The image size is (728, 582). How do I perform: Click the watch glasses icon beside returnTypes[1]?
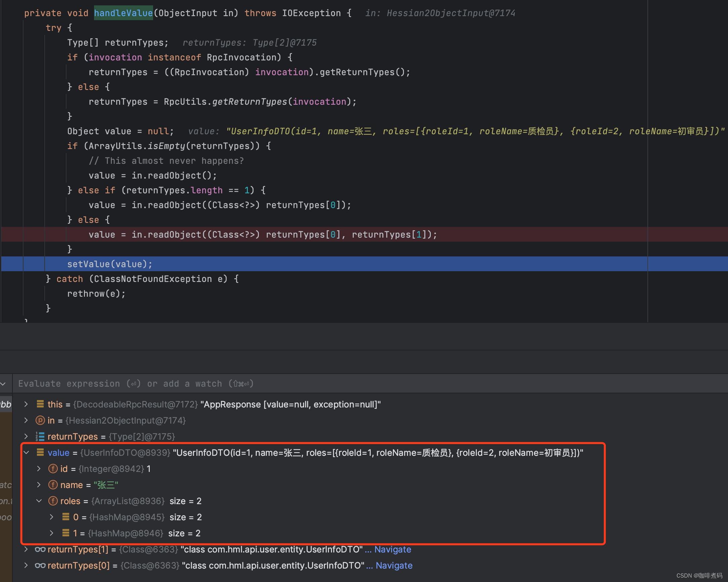(x=40, y=549)
